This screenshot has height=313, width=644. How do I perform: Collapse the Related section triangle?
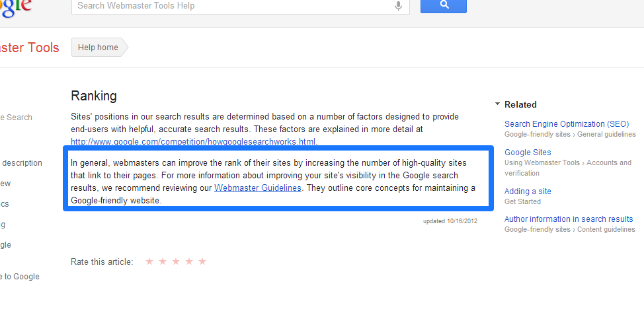coord(497,104)
